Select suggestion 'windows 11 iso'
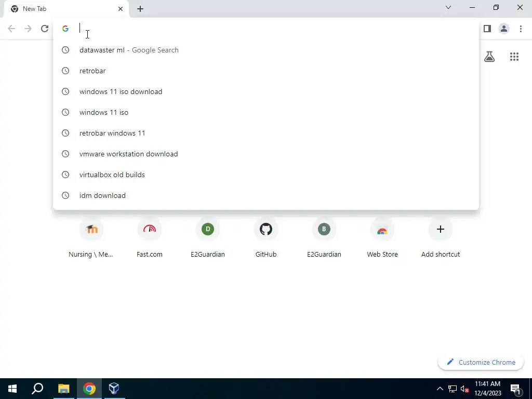 [x=266, y=112]
